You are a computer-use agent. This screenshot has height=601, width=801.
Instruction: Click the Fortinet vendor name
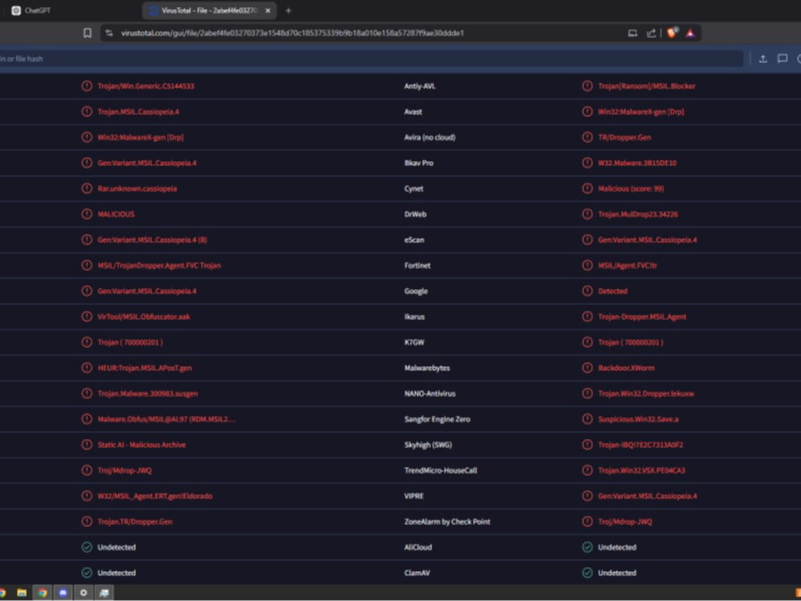click(417, 266)
